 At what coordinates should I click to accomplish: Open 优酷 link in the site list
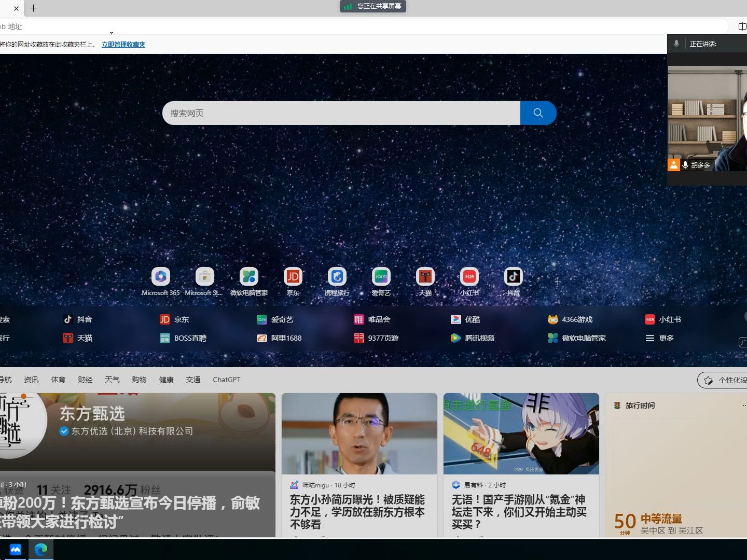[x=465, y=319]
